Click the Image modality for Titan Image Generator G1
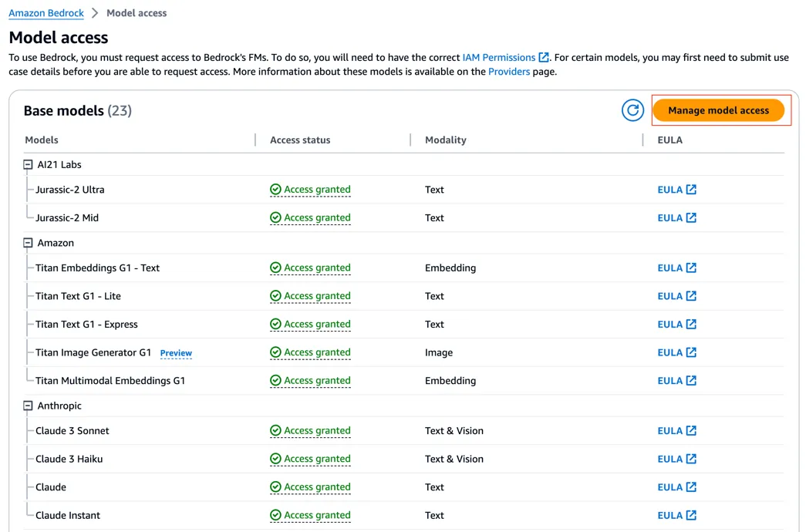The image size is (806, 532). [439, 352]
